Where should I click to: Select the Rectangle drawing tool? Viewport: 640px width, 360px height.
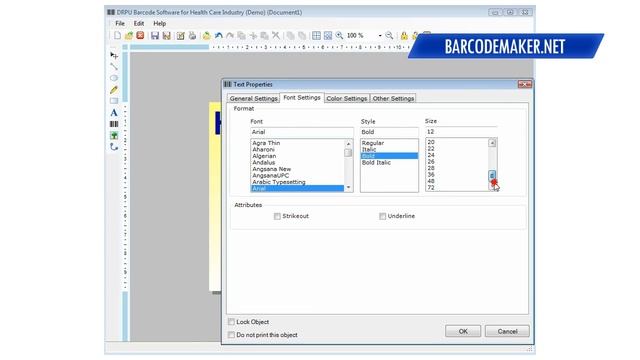click(114, 101)
